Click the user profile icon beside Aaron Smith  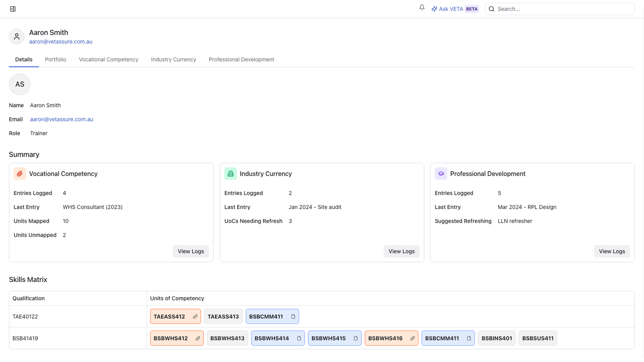[x=17, y=37]
